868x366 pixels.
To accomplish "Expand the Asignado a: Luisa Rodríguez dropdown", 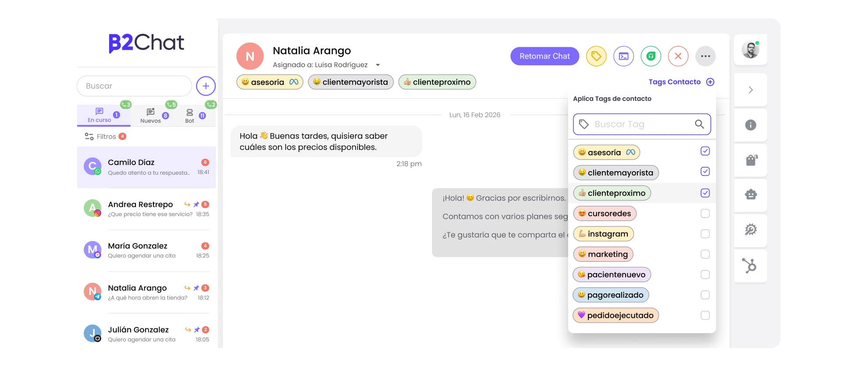I will click(377, 65).
